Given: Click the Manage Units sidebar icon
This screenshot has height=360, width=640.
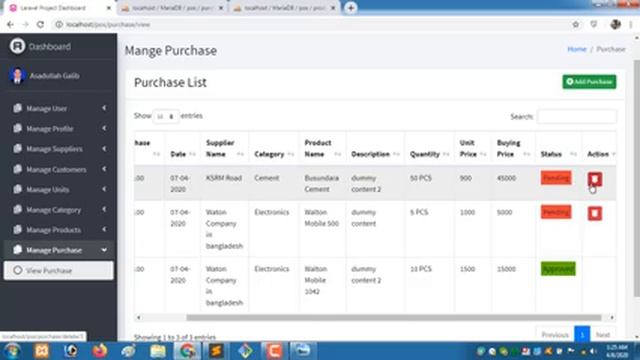Looking at the screenshot, I should 17,189.
